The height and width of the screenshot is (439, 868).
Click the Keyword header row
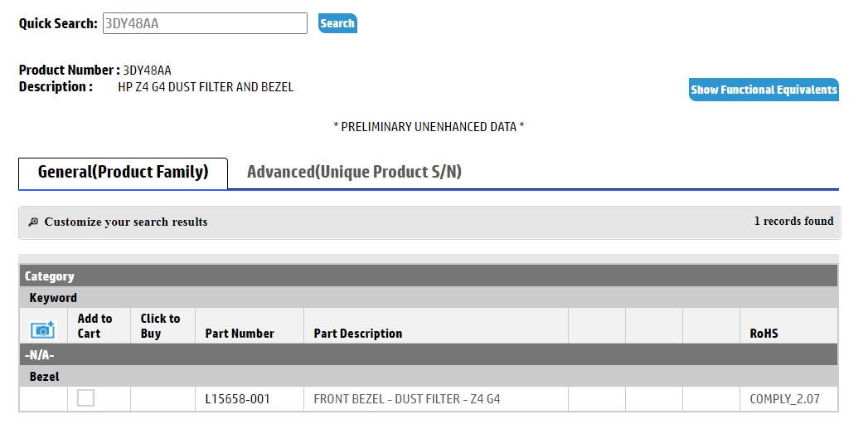coord(53,298)
